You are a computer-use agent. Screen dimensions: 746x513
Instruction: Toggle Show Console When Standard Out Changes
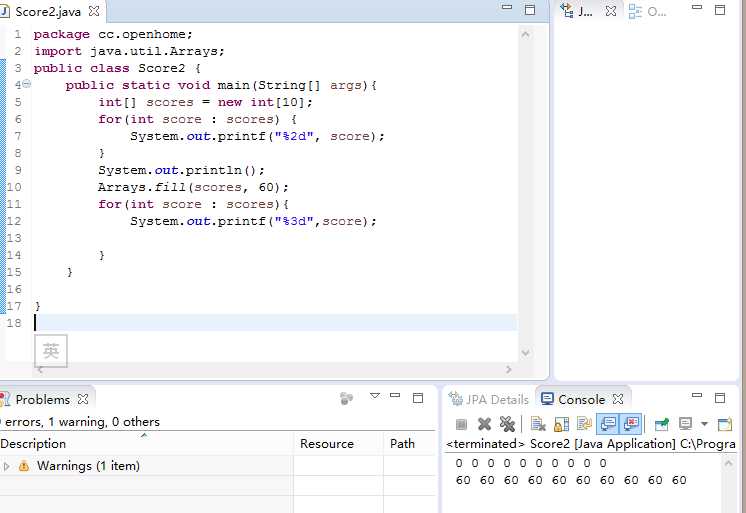coord(608,424)
